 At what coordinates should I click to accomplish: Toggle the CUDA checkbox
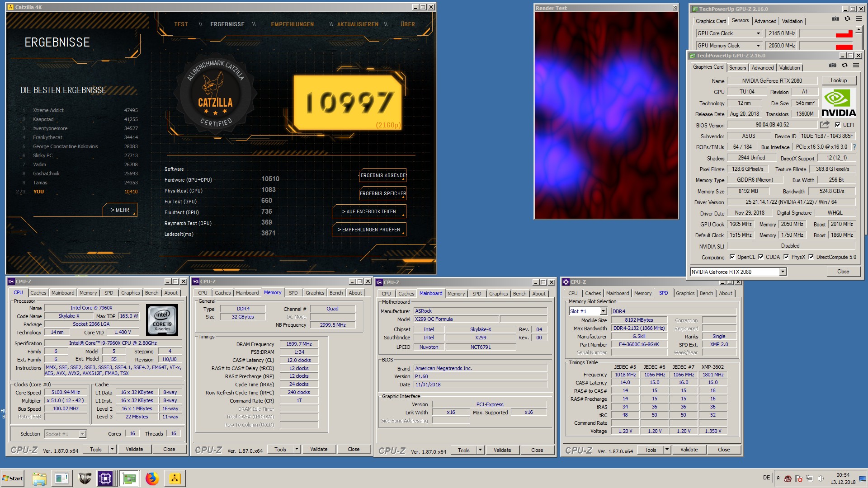pos(761,257)
